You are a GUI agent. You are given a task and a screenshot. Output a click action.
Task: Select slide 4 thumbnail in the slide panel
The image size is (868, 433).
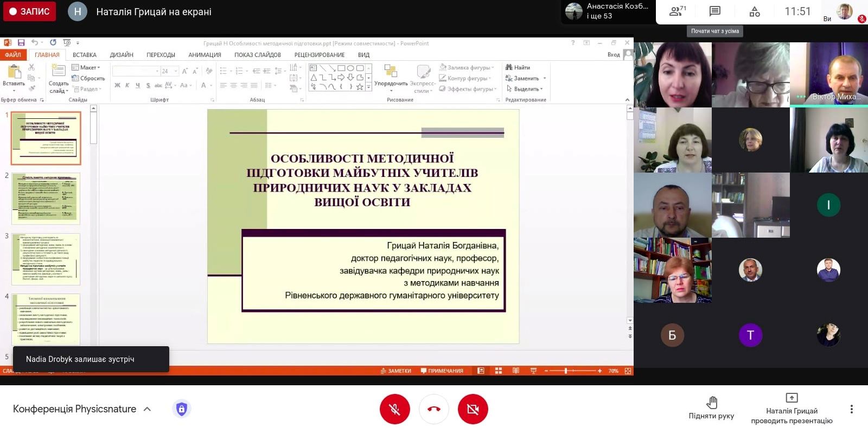click(x=46, y=320)
